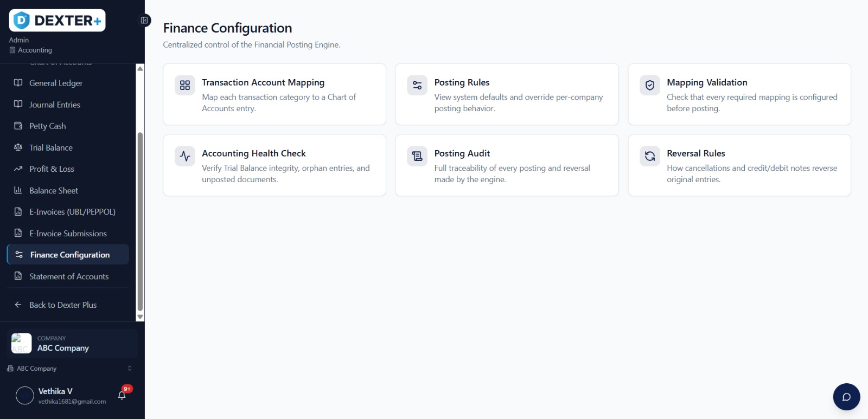Open the Posting Rules card title
The height and width of the screenshot is (419, 868).
(x=462, y=82)
